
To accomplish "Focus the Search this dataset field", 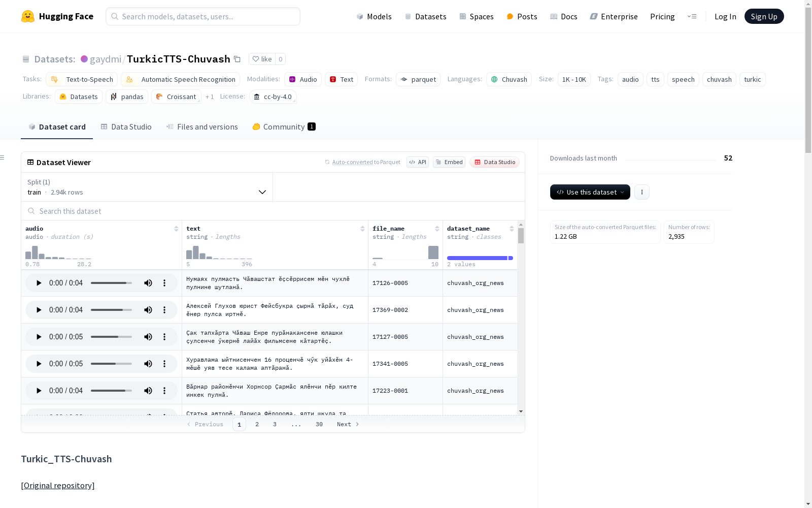I will pos(273,211).
